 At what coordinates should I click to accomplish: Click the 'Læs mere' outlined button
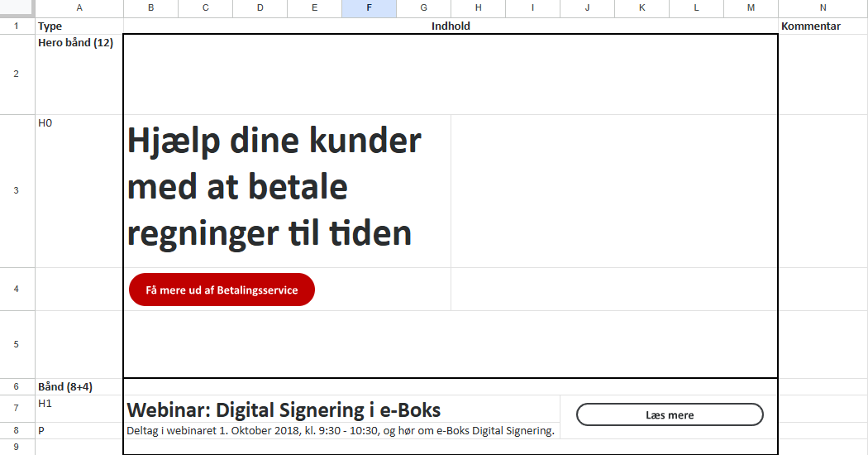pos(669,414)
